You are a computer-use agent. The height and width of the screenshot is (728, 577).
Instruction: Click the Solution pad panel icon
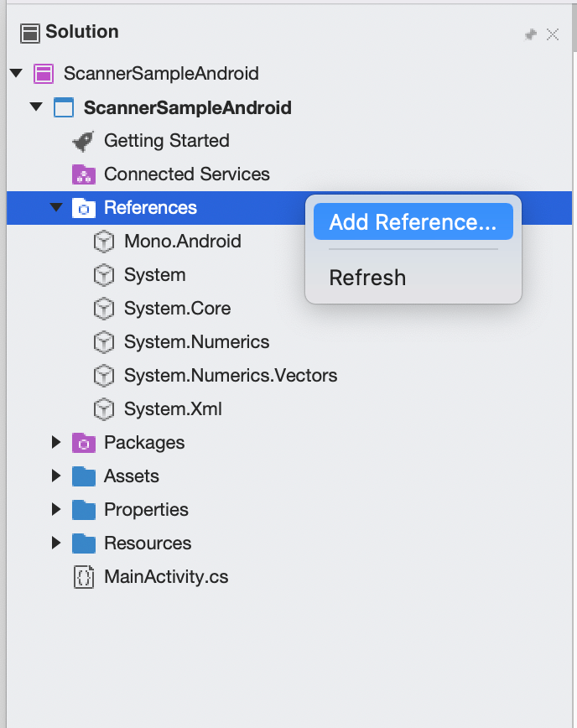click(32, 32)
